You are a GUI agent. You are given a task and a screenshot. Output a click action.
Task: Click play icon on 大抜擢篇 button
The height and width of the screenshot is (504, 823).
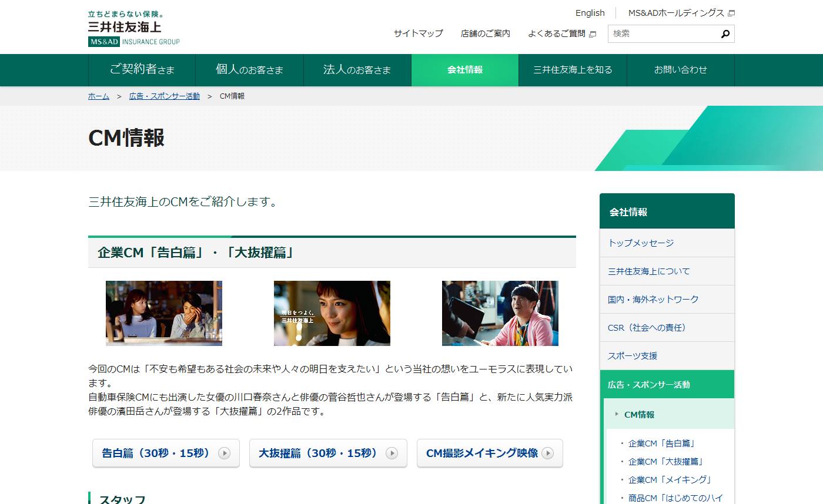[x=392, y=453]
